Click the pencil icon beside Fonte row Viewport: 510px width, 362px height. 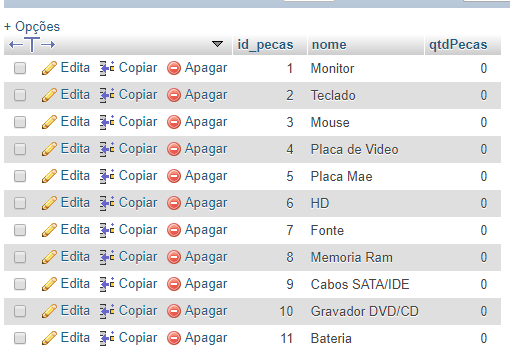49,230
